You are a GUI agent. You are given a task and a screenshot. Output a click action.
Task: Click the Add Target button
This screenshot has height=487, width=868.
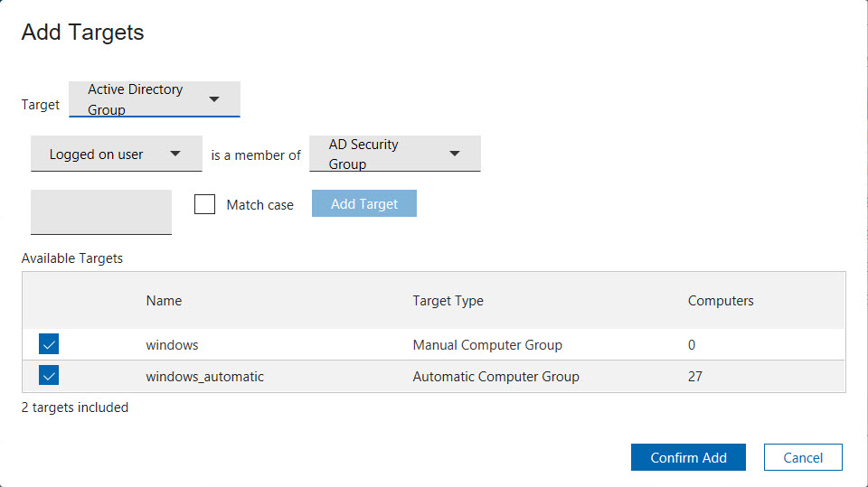[364, 203]
